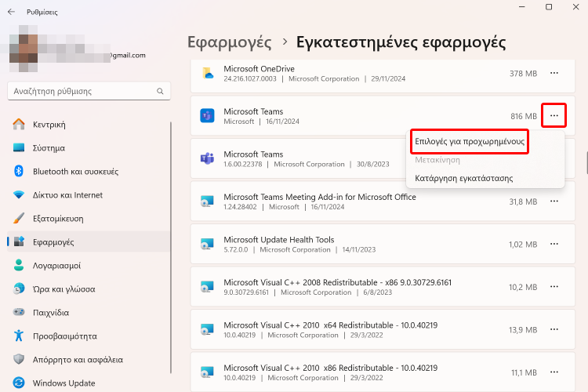The image size is (588, 392).
Task: Click the Teams icon for version 1.6.00.22378
Action: [x=208, y=158]
